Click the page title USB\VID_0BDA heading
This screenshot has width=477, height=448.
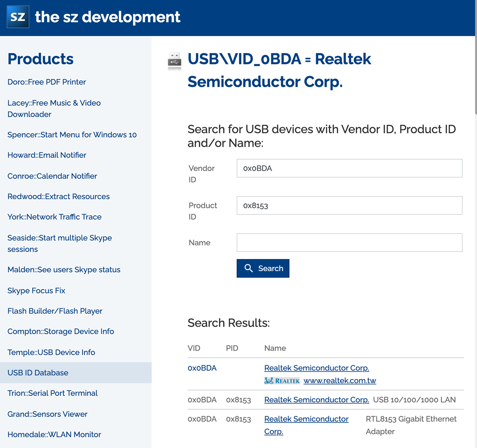tap(279, 70)
